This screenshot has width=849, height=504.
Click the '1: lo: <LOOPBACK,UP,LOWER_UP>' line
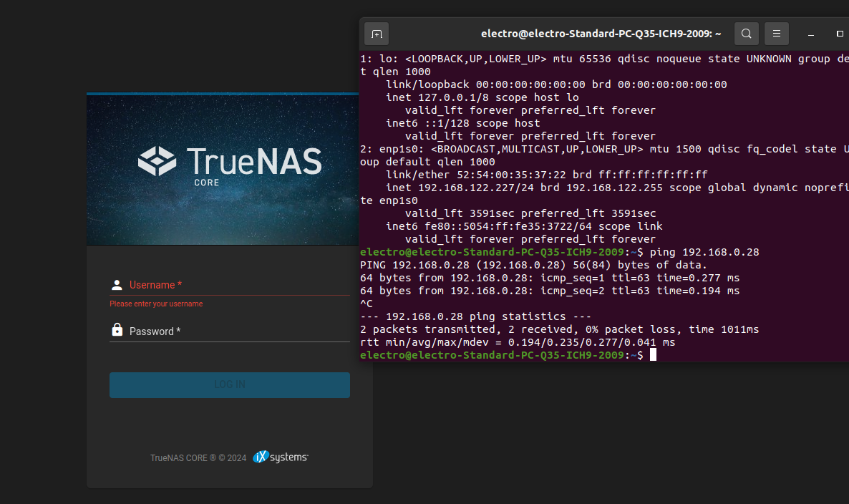click(x=604, y=59)
